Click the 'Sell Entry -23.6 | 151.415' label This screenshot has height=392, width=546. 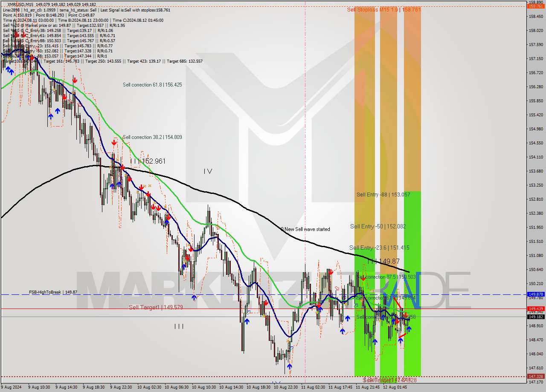(x=379, y=248)
